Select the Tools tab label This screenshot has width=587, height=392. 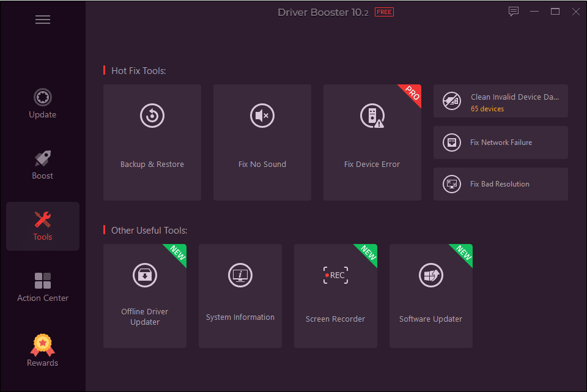point(43,237)
